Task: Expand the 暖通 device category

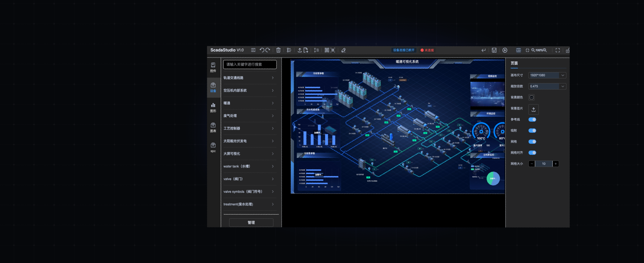Action: 249,103
